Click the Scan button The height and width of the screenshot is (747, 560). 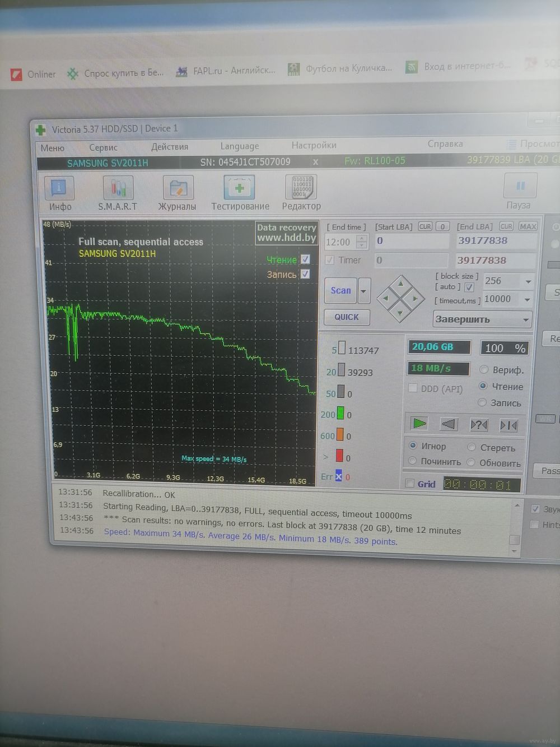340,290
